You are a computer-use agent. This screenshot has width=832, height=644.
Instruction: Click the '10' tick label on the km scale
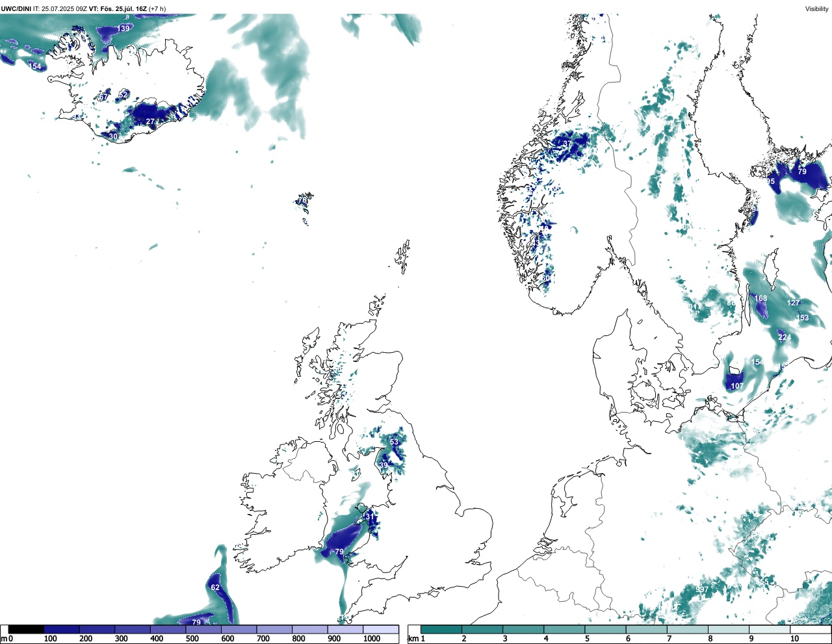tap(794, 639)
